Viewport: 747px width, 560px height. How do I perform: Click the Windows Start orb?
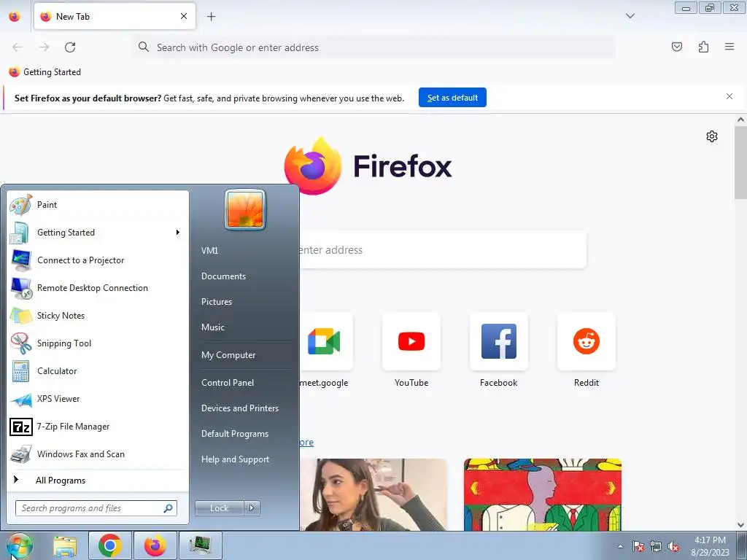20,545
